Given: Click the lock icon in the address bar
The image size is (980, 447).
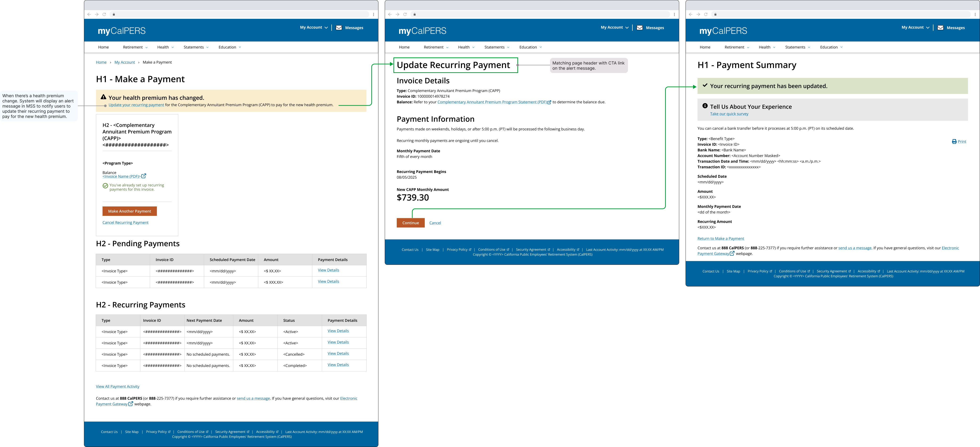Looking at the screenshot, I should click(x=113, y=14).
